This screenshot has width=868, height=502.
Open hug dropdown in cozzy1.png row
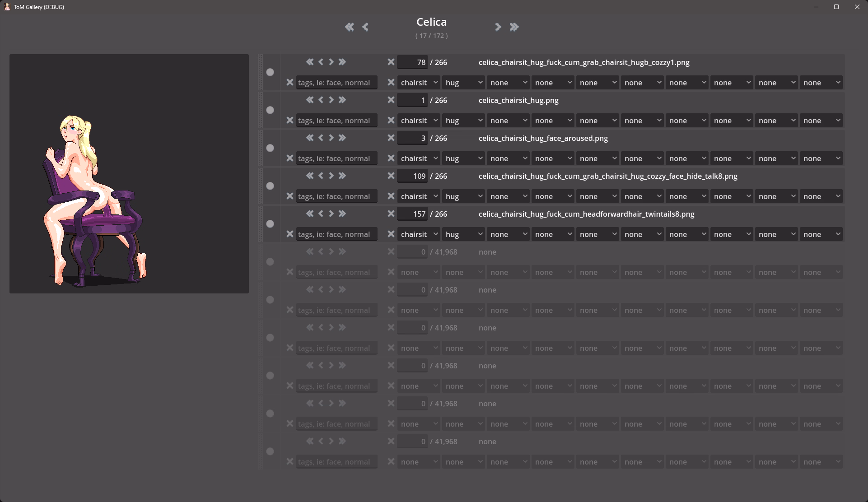tap(463, 83)
